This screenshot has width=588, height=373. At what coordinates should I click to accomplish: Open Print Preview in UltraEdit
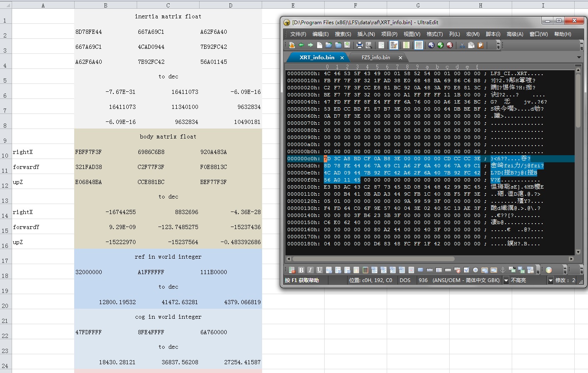[368, 45]
